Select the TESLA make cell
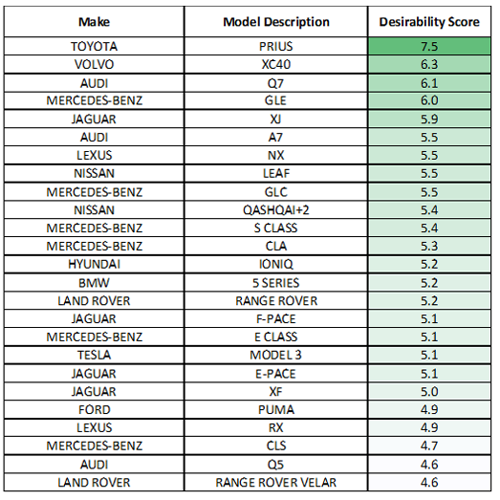 point(94,355)
